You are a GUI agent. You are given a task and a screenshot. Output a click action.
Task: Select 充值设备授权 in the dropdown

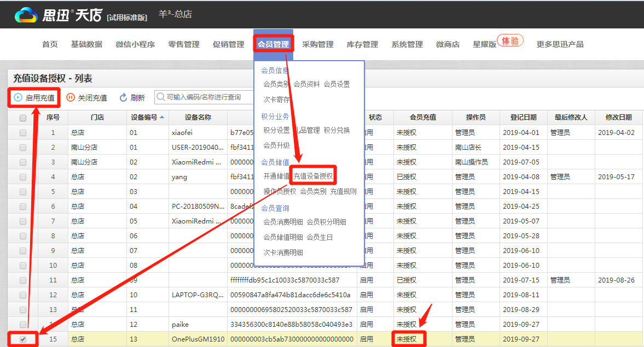[313, 176]
